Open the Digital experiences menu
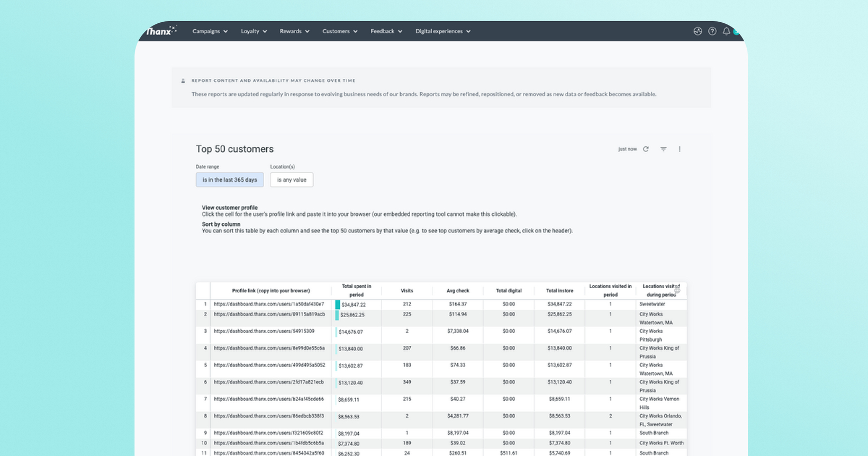Image resolution: width=868 pixels, height=456 pixels. pos(443,31)
